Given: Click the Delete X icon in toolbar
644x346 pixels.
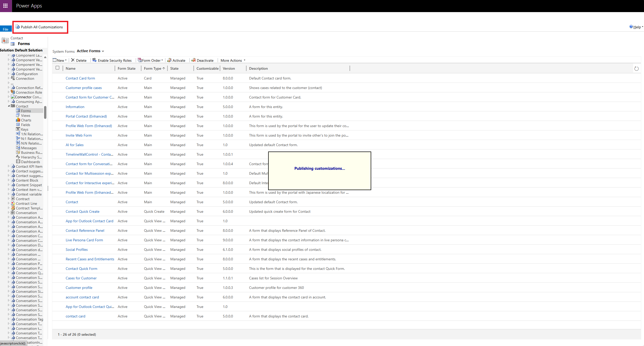Looking at the screenshot, I should pyautogui.click(x=73, y=60).
